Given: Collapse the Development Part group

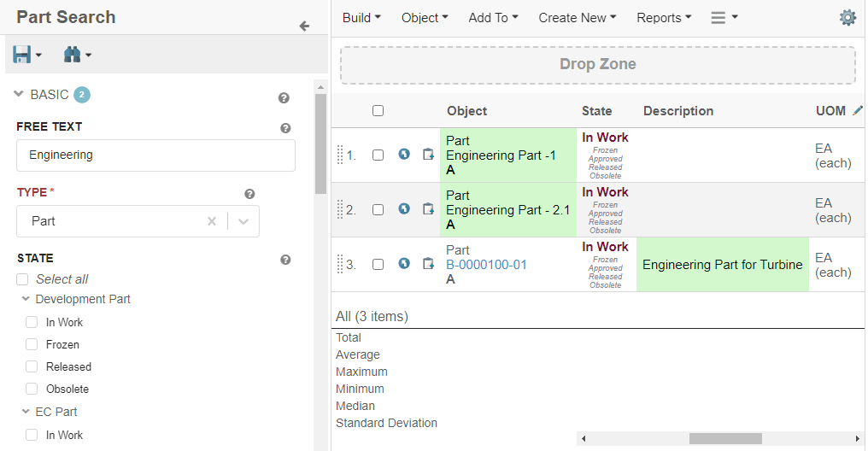Looking at the screenshot, I should (26, 299).
